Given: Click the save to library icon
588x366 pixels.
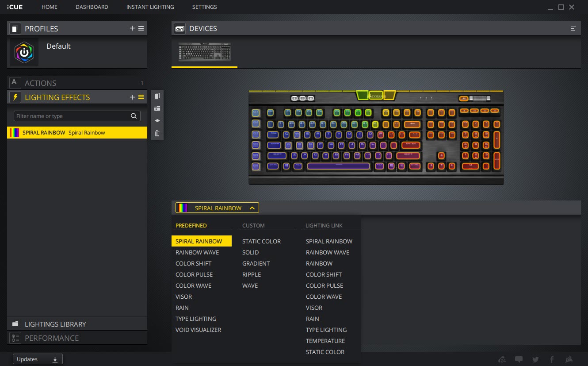Looking at the screenshot, I should pyautogui.click(x=157, y=108).
